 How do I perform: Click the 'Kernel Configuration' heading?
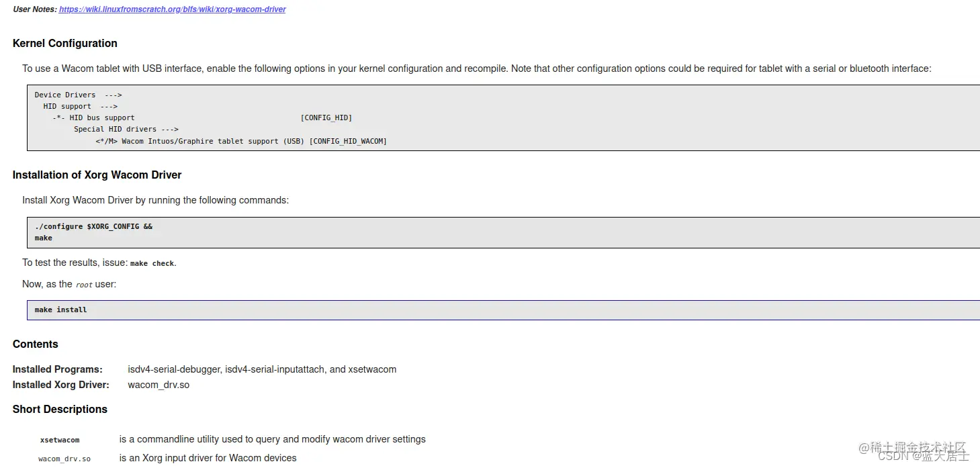click(65, 43)
